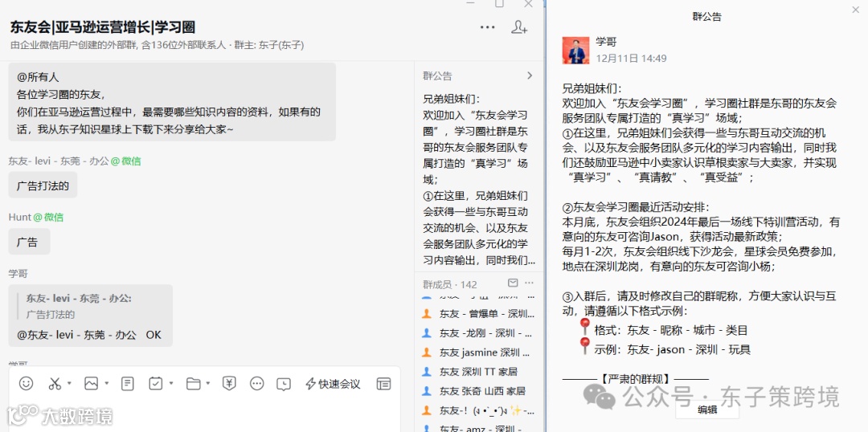Select the add member icon
The image size is (868, 432).
(x=518, y=27)
